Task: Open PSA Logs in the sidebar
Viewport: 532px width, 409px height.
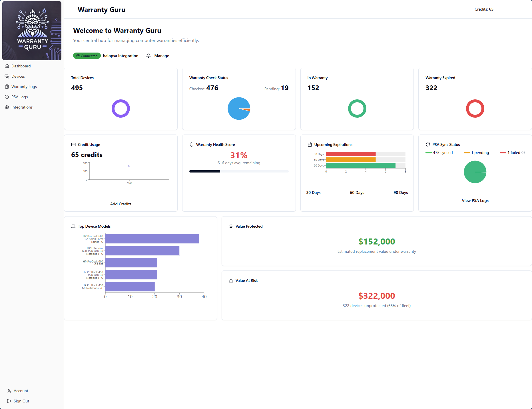Action: click(20, 97)
